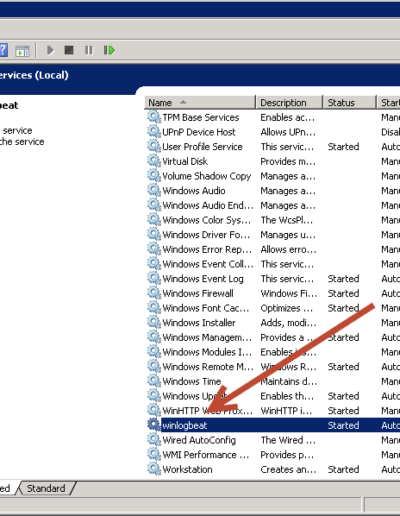
Task: Click gear icon of Windows Audio row
Action: pos(154,190)
